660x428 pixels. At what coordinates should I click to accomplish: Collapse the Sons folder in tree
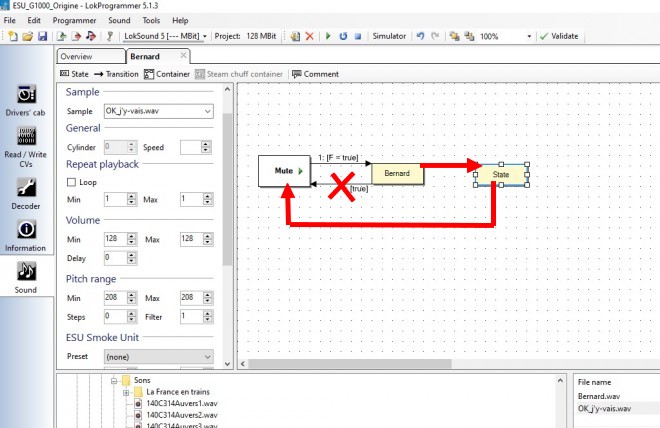click(x=114, y=381)
